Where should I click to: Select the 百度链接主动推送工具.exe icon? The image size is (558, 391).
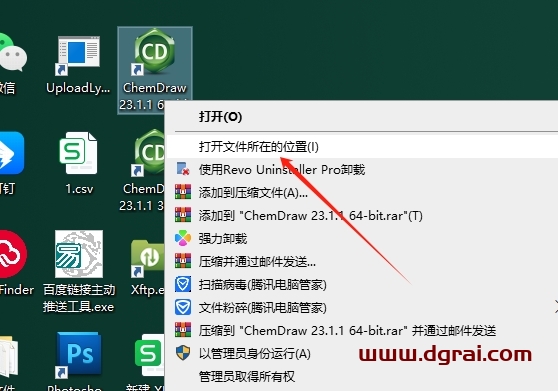click(79, 254)
